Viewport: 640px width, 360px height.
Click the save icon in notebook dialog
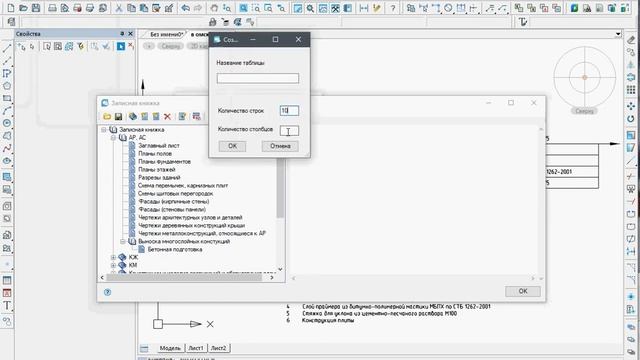(118, 117)
